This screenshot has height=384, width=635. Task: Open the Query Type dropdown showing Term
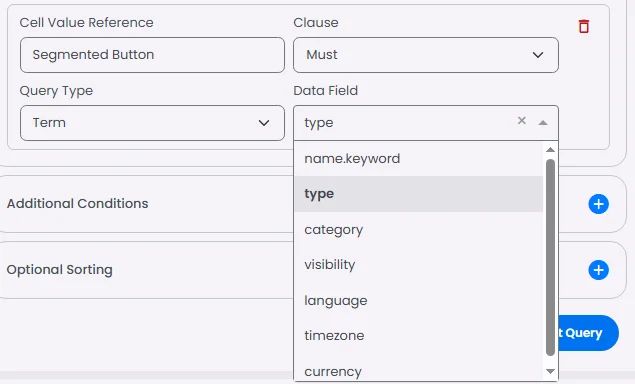coord(152,123)
